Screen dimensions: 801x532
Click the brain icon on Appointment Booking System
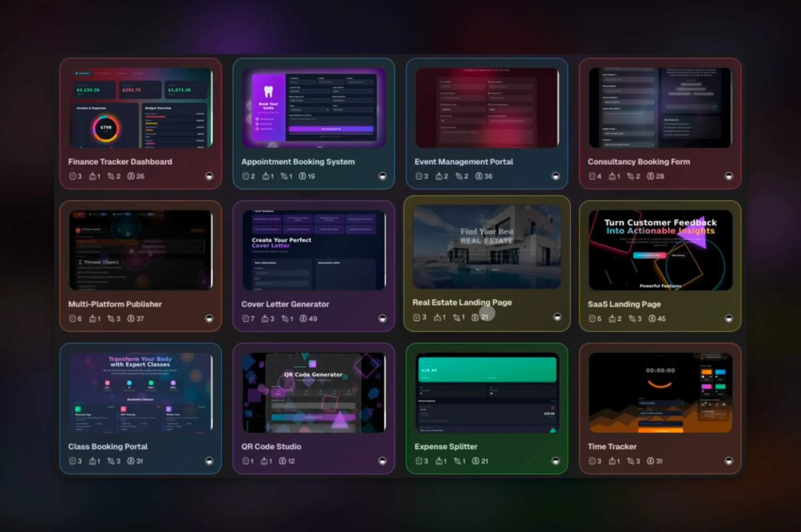click(x=302, y=176)
